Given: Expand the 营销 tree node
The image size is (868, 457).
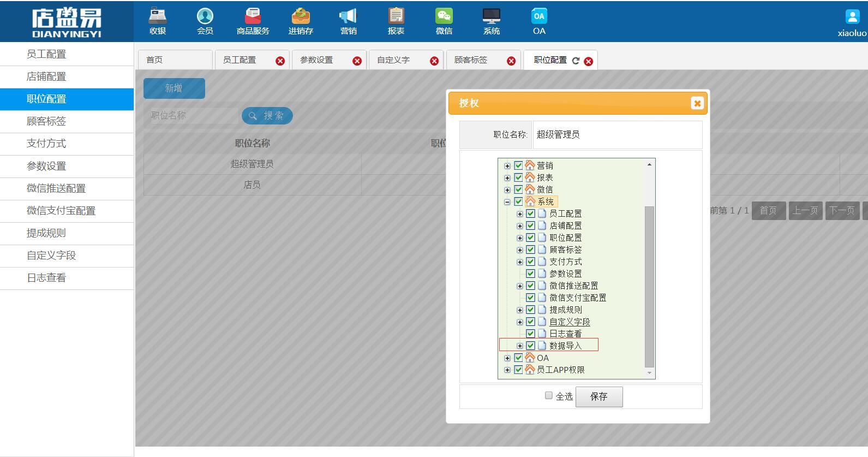Looking at the screenshot, I should (507, 165).
